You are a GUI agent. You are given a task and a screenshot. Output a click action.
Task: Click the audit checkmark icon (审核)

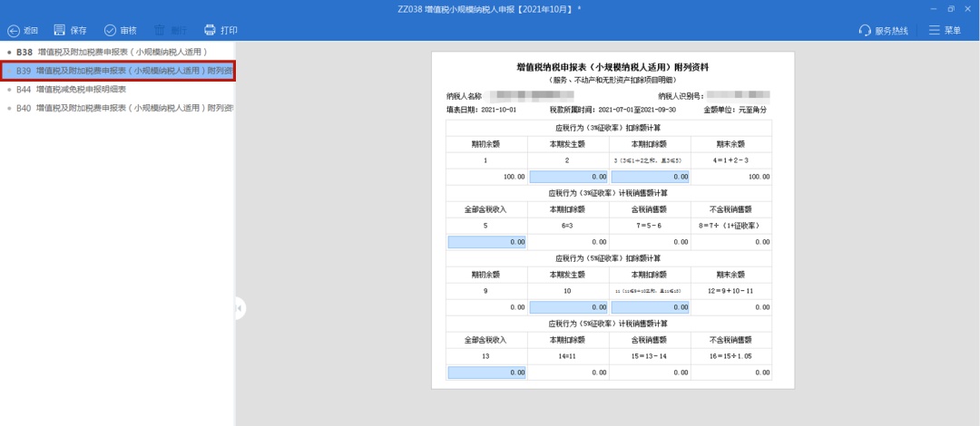point(110,30)
